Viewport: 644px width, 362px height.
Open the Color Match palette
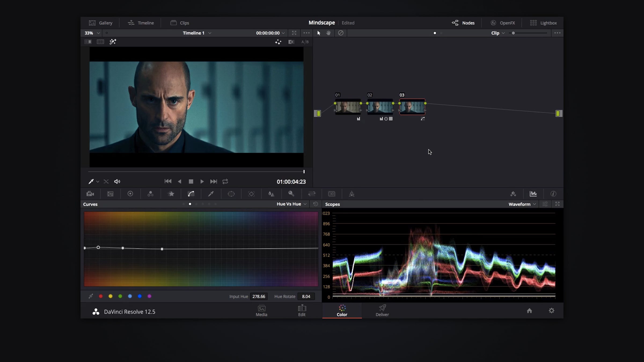110,194
